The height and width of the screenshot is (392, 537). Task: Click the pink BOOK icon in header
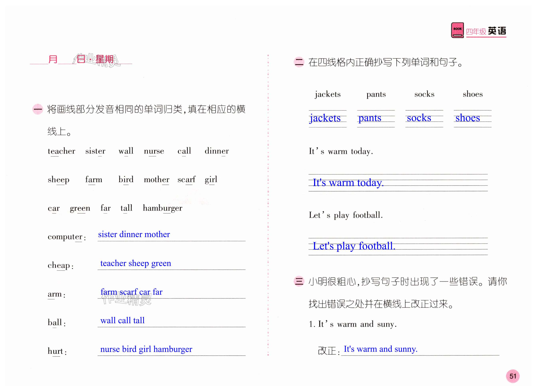[x=457, y=30]
